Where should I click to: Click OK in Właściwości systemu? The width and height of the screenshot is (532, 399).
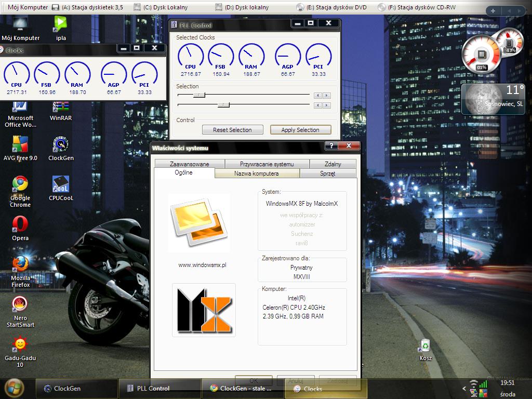click(254, 380)
